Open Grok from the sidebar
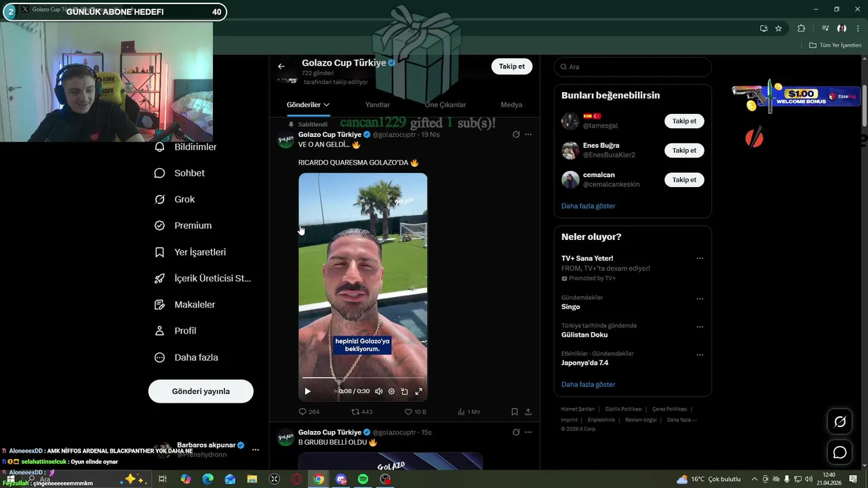The width and height of the screenshot is (868, 488). 175,199
